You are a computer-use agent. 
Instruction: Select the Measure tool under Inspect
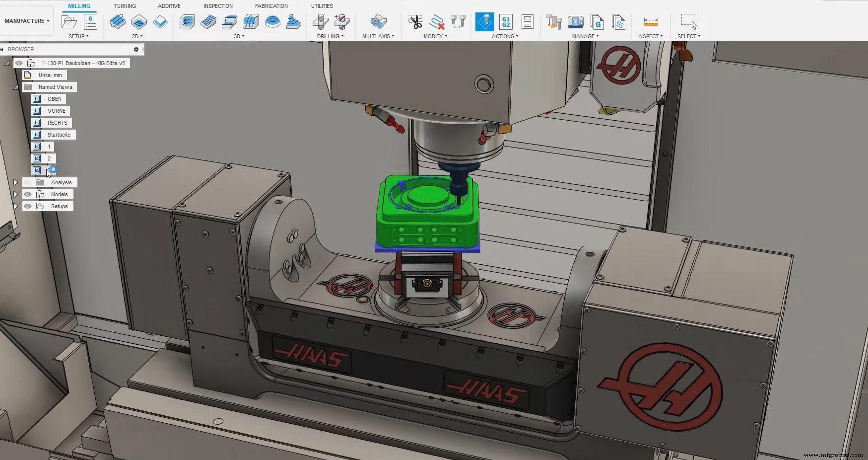pyautogui.click(x=651, y=22)
